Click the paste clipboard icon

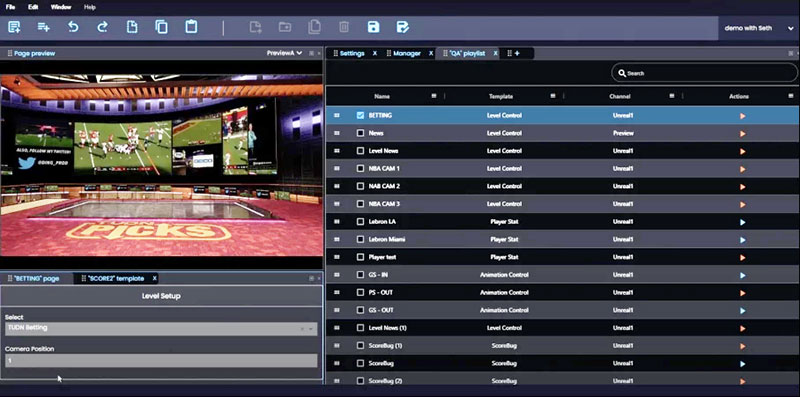(x=191, y=27)
